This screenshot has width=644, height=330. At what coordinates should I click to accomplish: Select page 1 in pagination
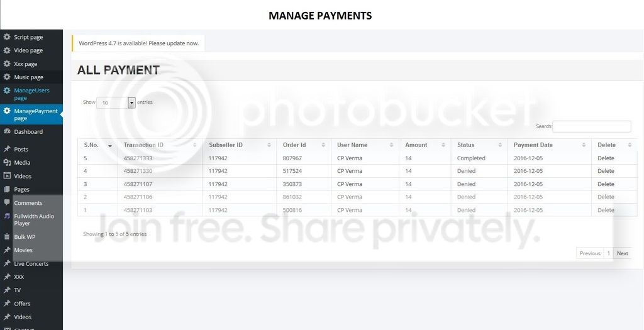tap(609, 253)
